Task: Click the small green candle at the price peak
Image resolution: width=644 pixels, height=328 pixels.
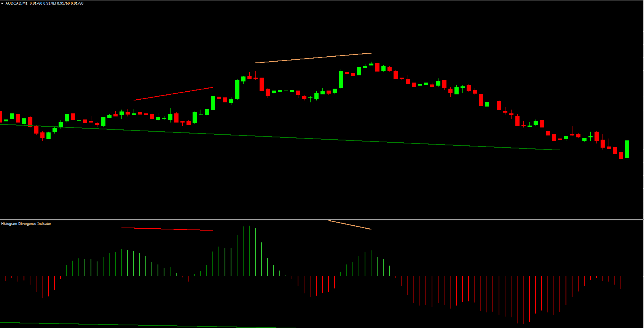Action: point(371,64)
